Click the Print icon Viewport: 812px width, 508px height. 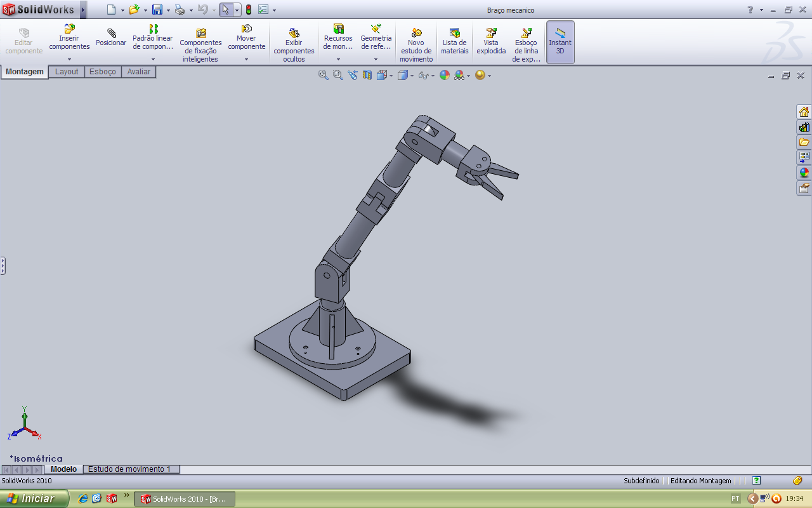pyautogui.click(x=180, y=10)
